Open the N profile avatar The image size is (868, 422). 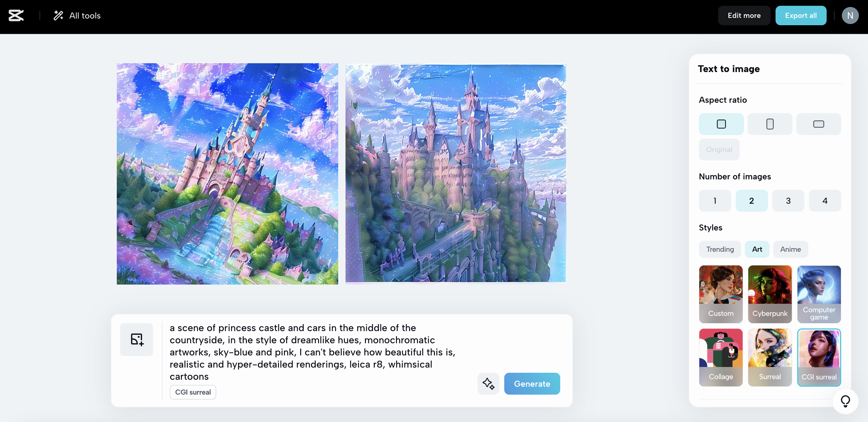pos(849,16)
